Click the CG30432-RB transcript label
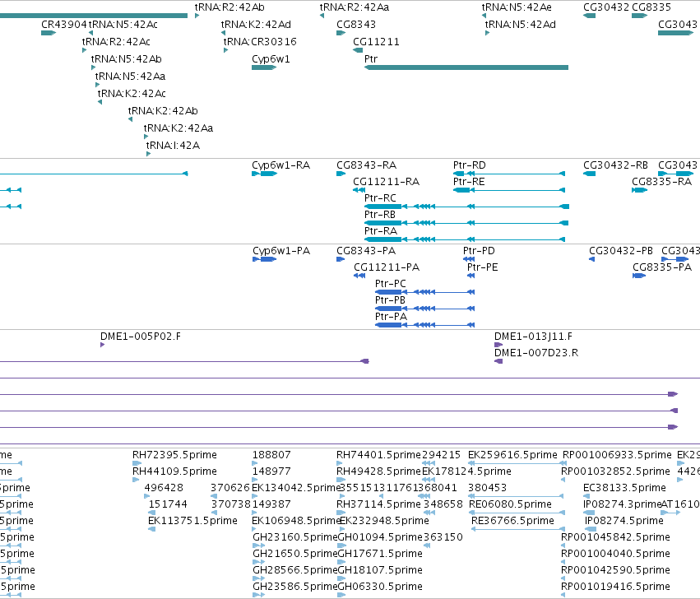 [615, 165]
